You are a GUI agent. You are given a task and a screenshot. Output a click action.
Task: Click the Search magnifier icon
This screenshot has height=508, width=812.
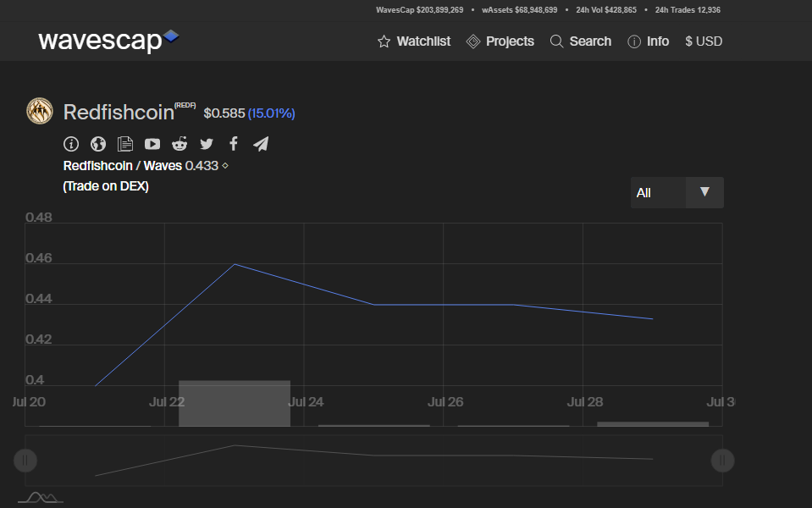coord(556,41)
